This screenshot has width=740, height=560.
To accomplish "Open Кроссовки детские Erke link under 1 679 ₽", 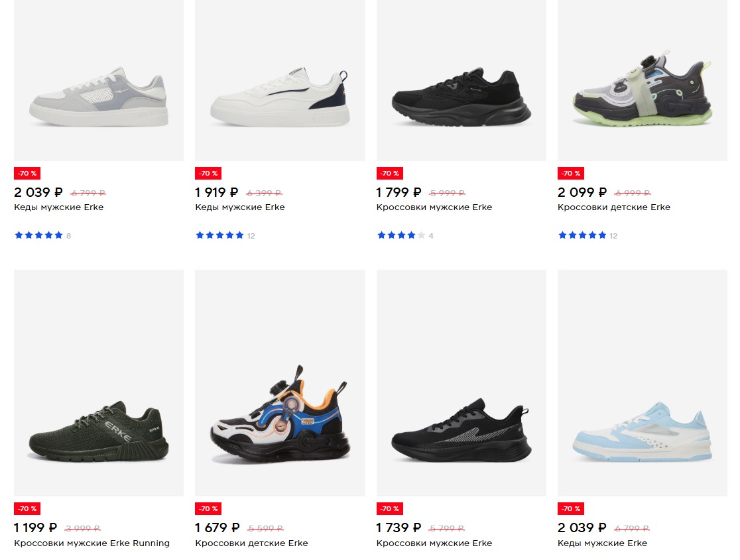I will click(251, 543).
